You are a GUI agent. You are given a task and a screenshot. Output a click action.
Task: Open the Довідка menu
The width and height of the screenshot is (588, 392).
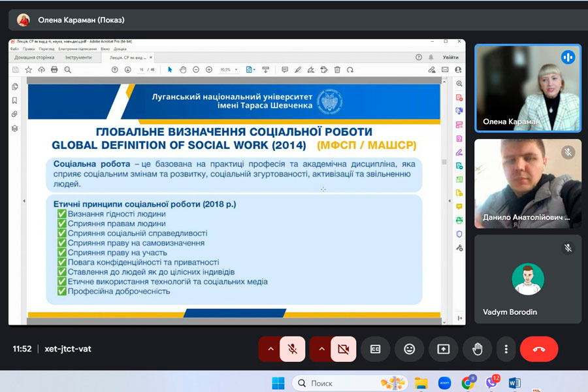(120, 49)
